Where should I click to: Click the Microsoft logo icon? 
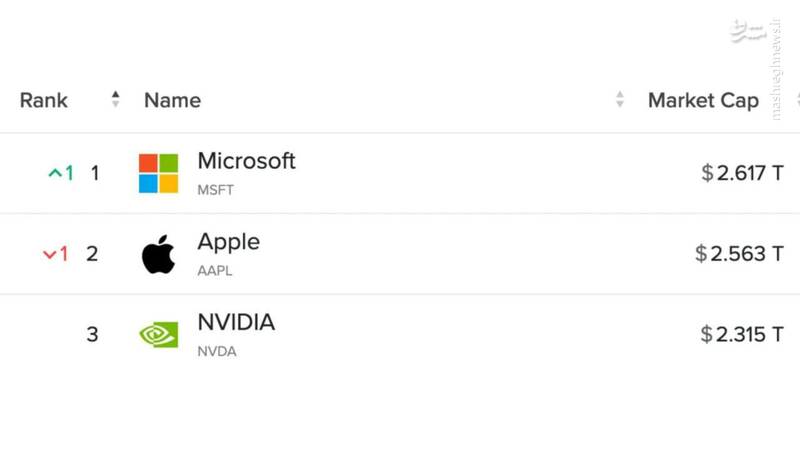(x=158, y=173)
